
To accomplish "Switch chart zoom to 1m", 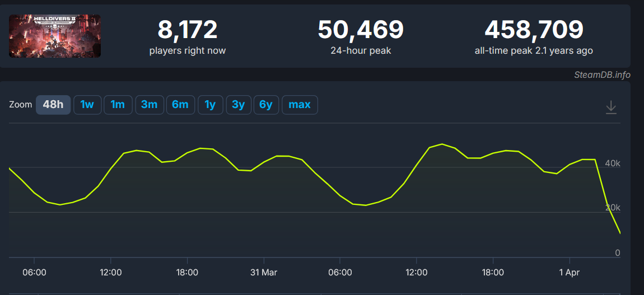I will pos(118,105).
